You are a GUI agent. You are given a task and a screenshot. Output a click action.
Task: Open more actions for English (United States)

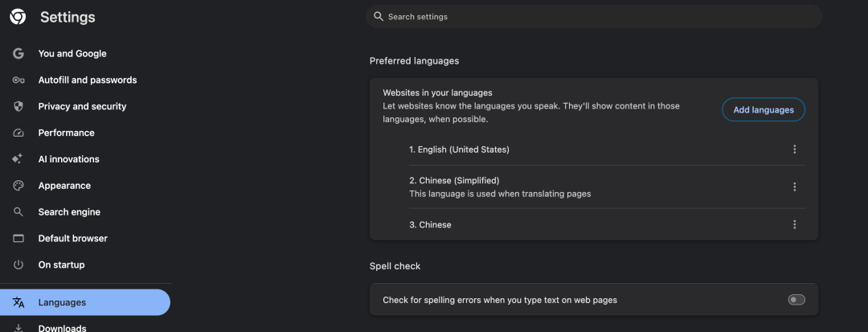coord(794,150)
